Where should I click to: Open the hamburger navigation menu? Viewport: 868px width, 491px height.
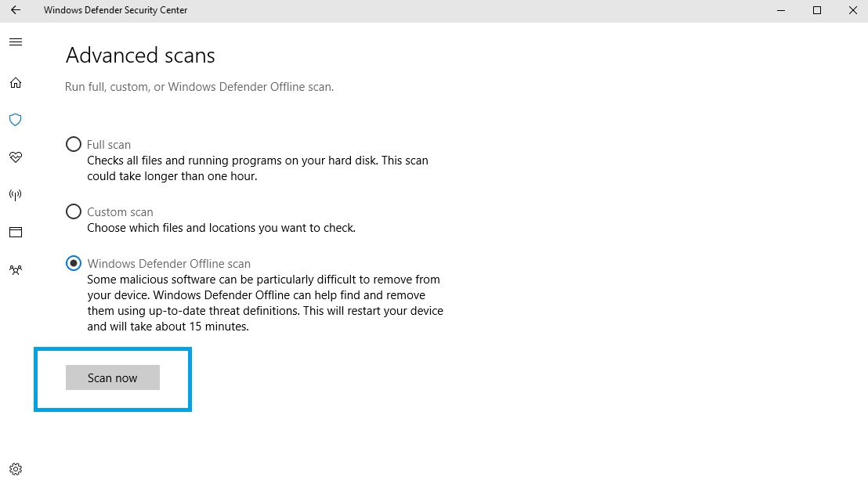click(x=16, y=42)
